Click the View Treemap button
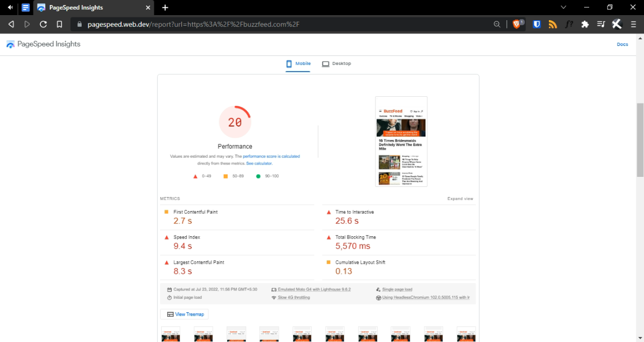 point(185,315)
